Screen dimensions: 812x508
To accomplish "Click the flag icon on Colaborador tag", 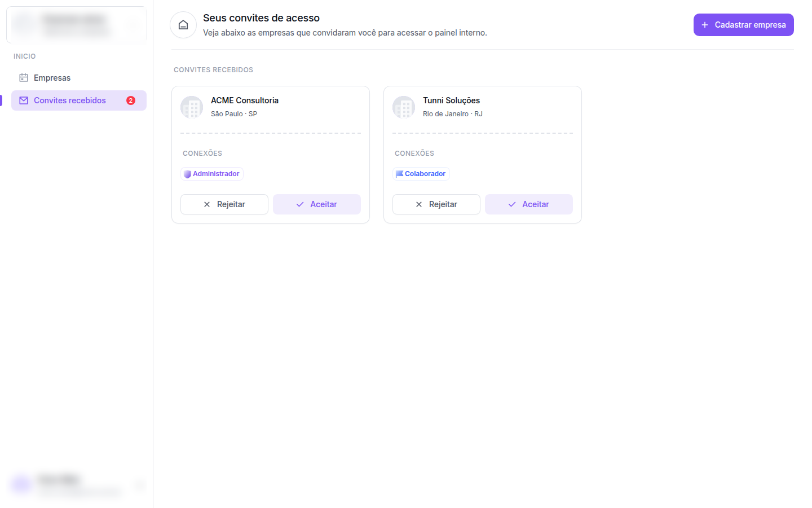I will click(x=399, y=174).
